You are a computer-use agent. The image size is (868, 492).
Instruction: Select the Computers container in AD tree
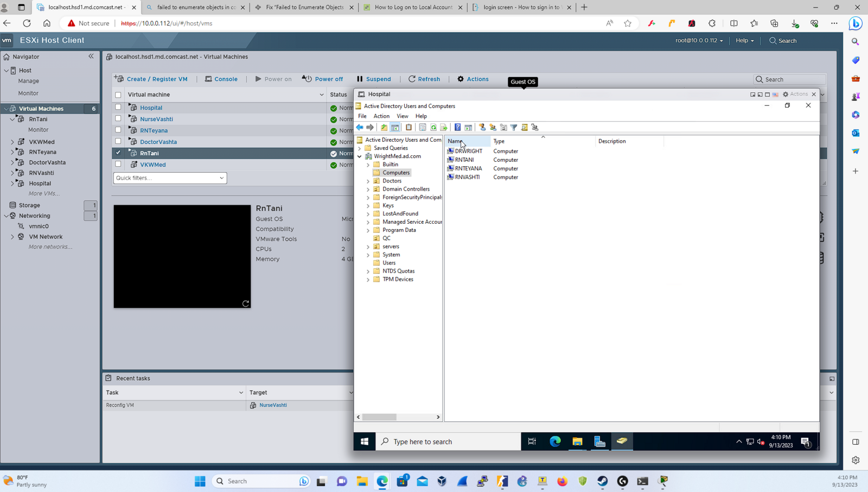pyautogui.click(x=396, y=173)
